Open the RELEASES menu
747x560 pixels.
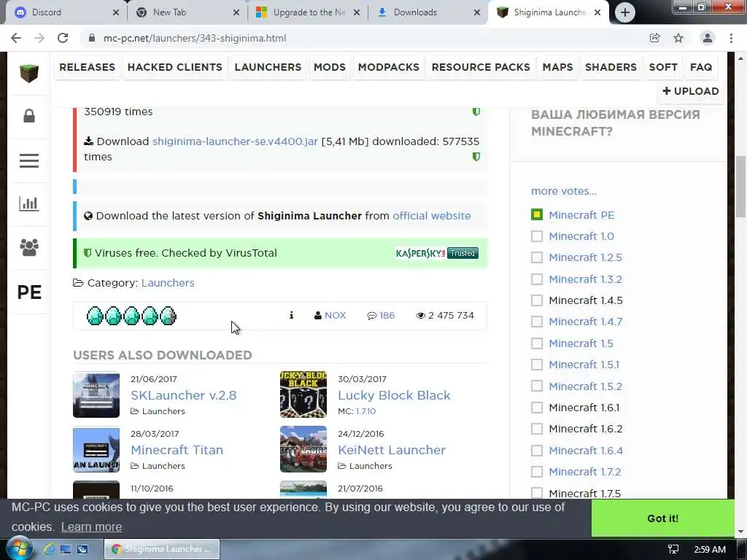(88, 67)
